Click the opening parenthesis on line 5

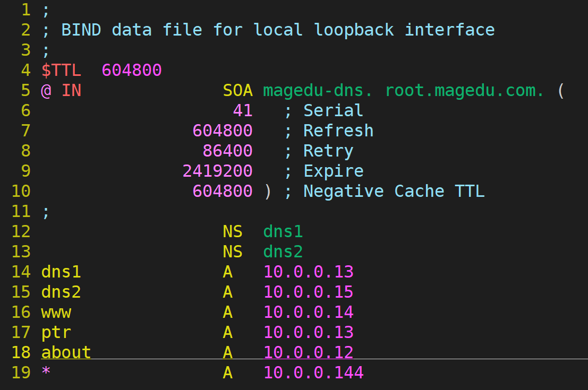[x=561, y=91]
